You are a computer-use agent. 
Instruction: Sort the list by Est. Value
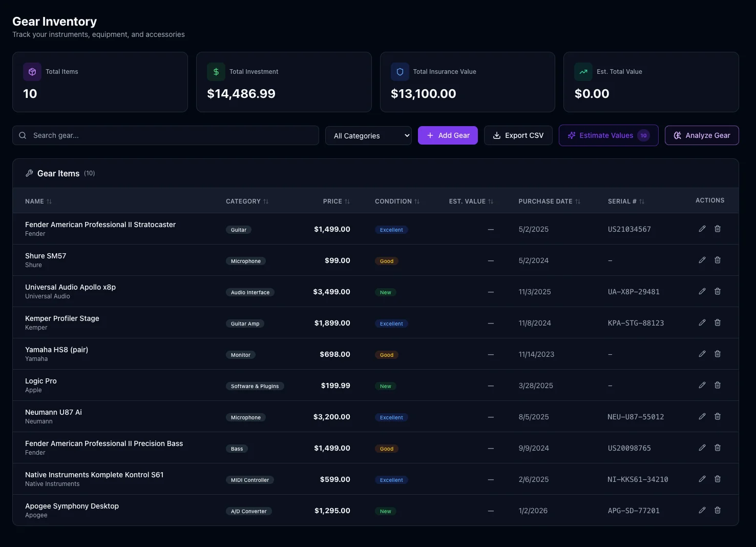pyautogui.click(x=471, y=201)
